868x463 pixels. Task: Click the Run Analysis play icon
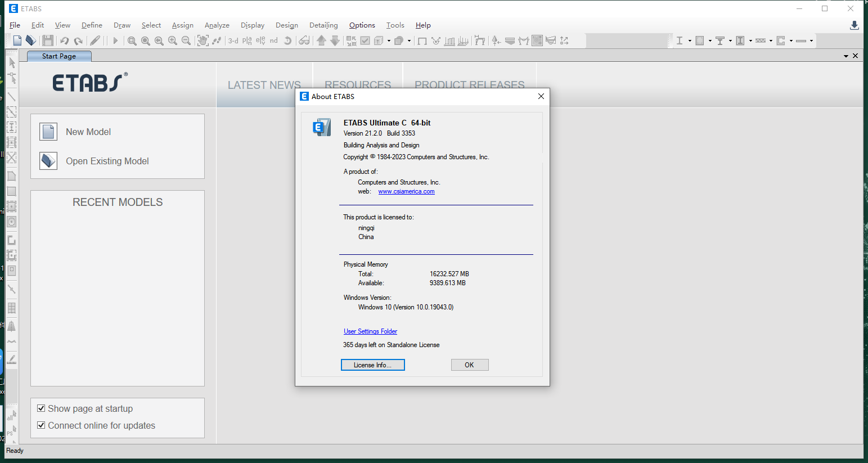[115, 41]
